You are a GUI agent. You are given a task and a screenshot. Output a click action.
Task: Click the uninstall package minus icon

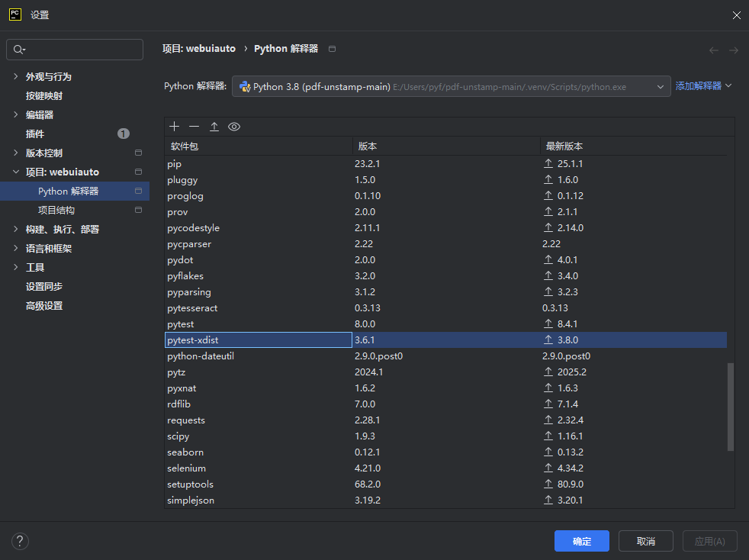(194, 127)
